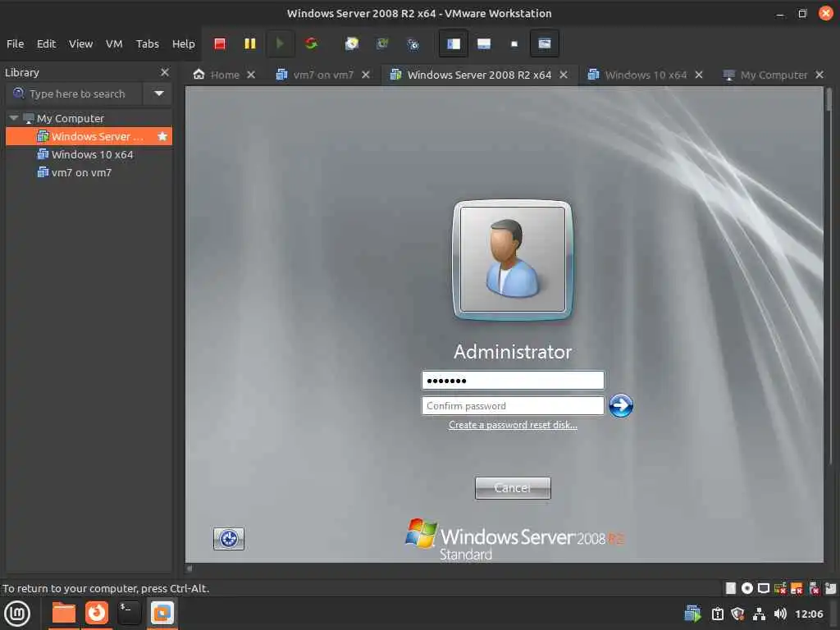Toggle the library sidebar view icon
This screenshot has height=630, width=840.
pyautogui.click(x=453, y=43)
